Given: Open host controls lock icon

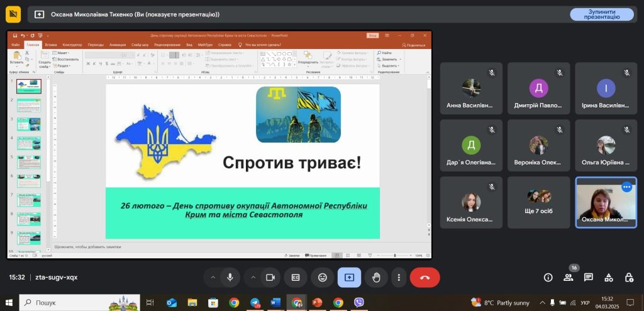Looking at the screenshot, I should click(x=629, y=277).
